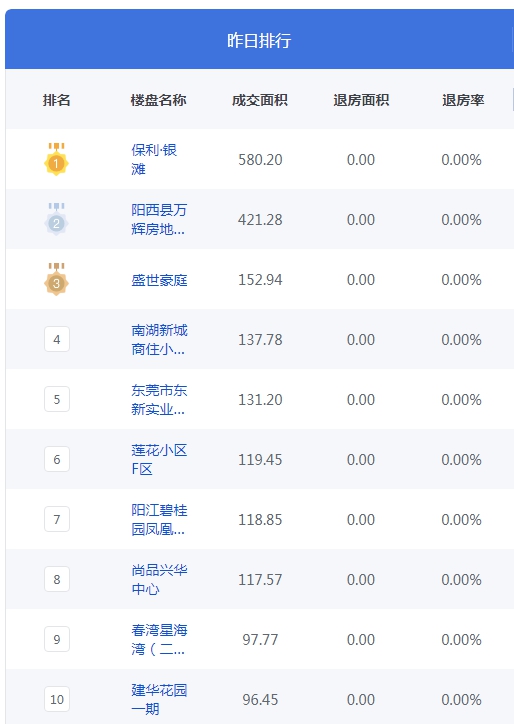The width and height of the screenshot is (514, 724).
Task: Click the bronze rank 3 medal icon
Action: (x=56, y=279)
